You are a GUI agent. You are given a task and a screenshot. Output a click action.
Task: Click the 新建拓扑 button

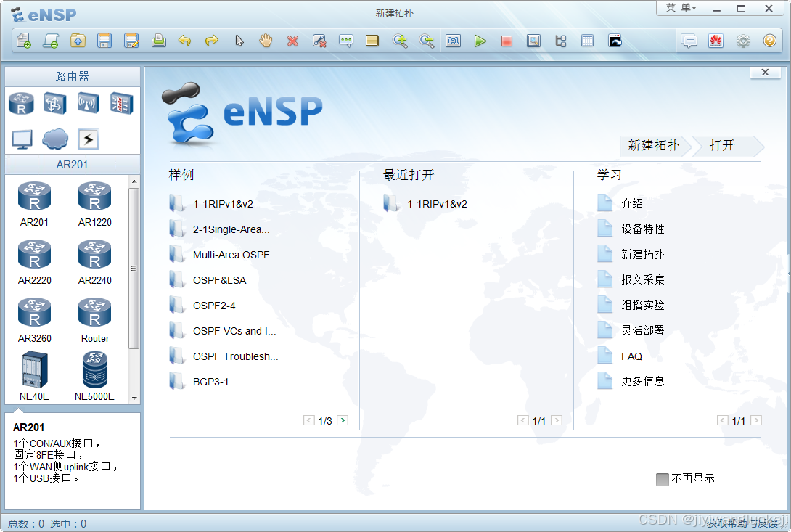653,146
